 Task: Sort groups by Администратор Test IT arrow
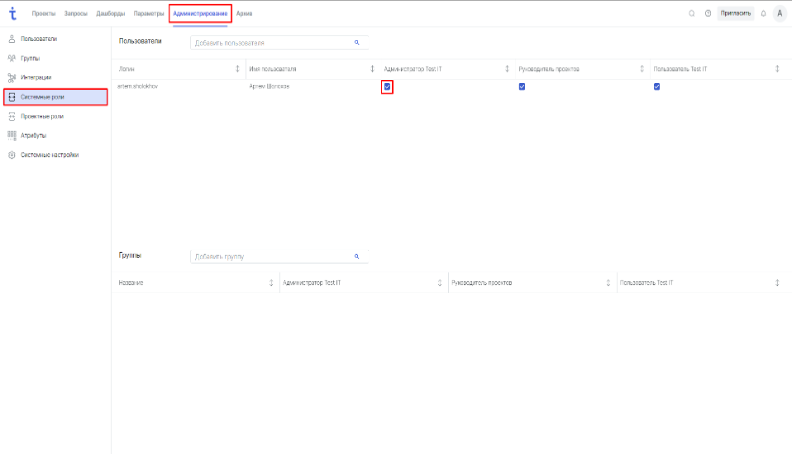point(439,283)
